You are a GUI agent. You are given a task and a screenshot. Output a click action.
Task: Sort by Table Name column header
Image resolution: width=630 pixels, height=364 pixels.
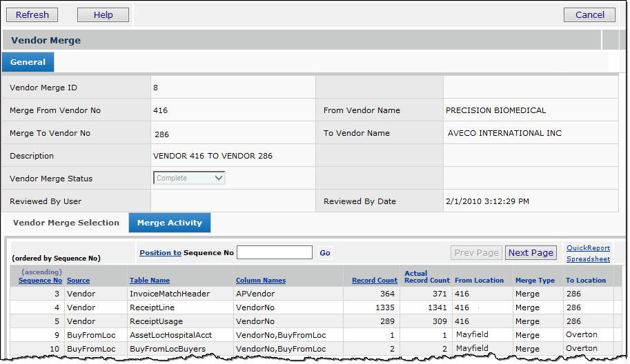tap(150, 281)
